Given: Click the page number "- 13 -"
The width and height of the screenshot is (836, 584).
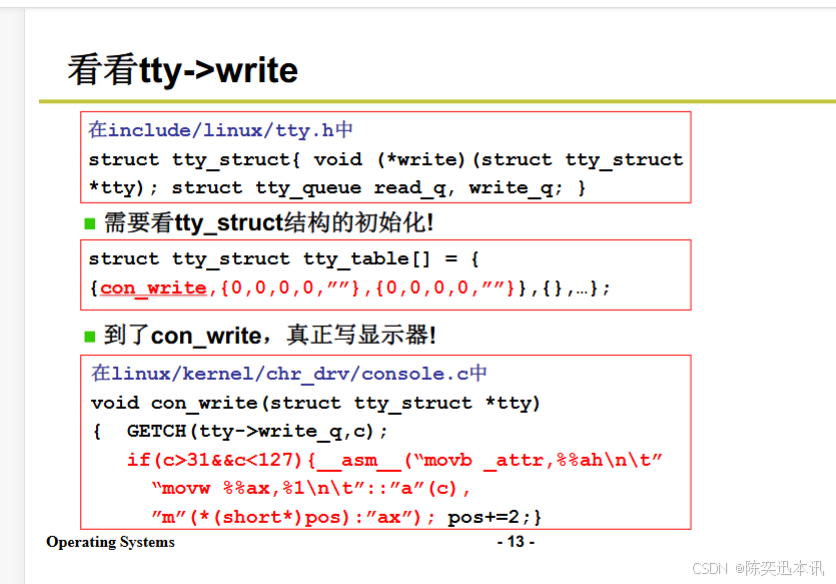Looking at the screenshot, I should [516, 542].
